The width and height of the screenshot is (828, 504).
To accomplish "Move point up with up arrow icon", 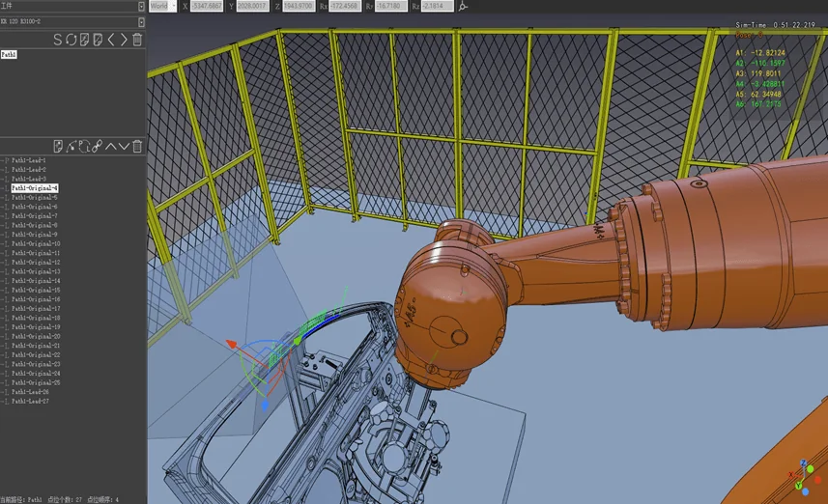I will (111, 146).
